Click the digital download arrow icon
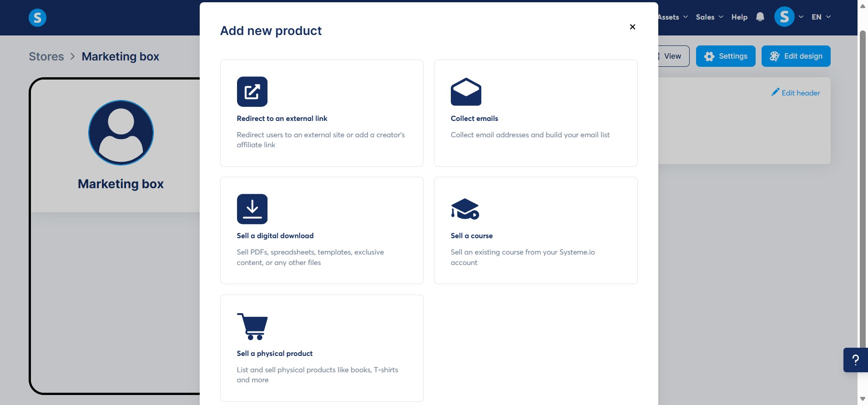The height and width of the screenshot is (405, 868). pos(252,209)
